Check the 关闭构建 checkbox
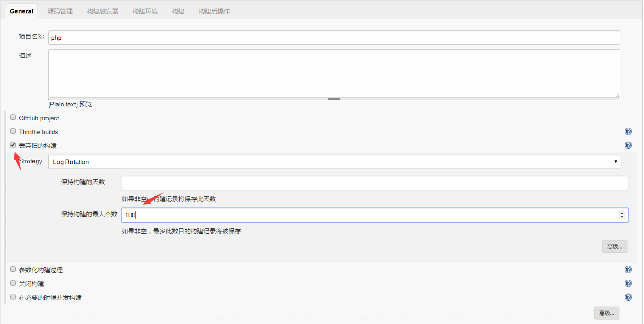 (x=13, y=283)
